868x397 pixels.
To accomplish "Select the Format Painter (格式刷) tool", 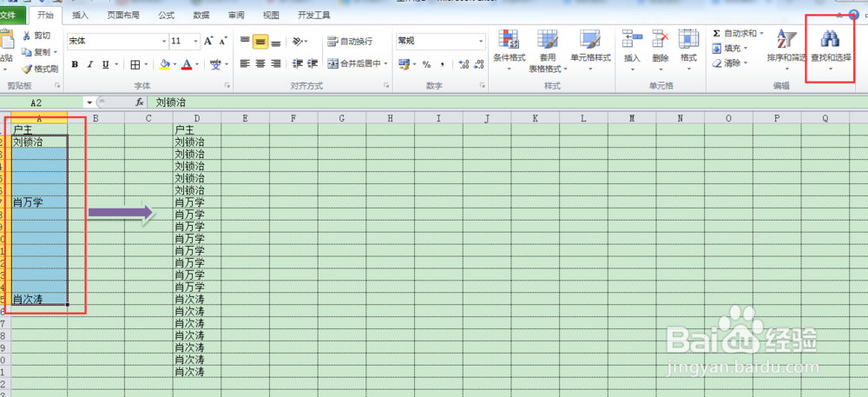I will (40, 69).
